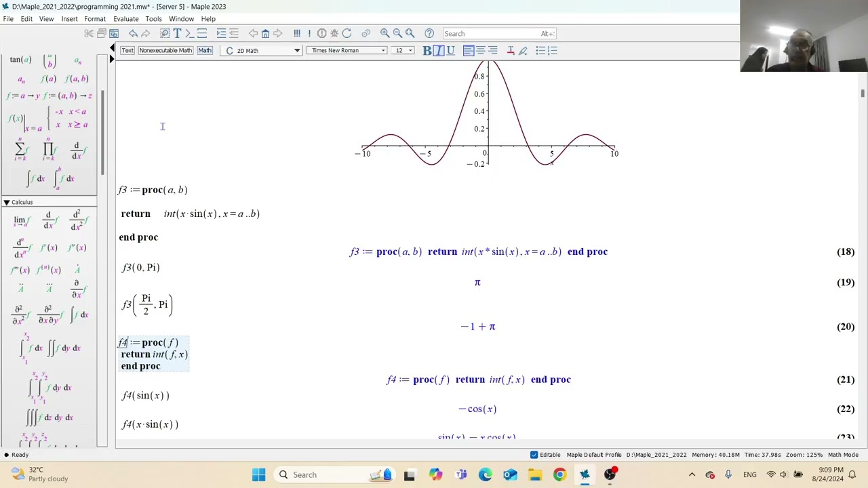Viewport: 868px width, 488px height.
Task: Click the Undo arrow icon
Action: 133,33
